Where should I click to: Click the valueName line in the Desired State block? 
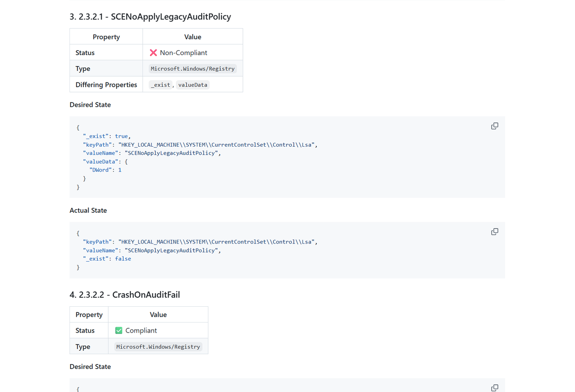(x=152, y=153)
